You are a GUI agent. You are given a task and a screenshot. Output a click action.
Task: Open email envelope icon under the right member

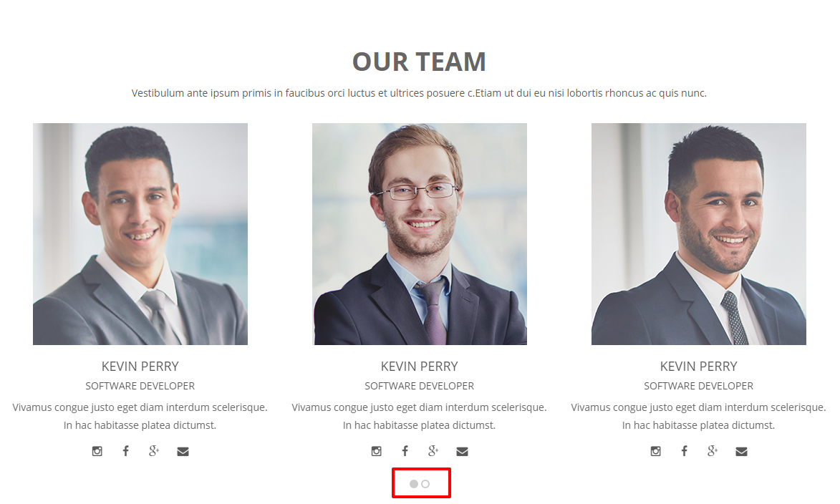[741, 452]
